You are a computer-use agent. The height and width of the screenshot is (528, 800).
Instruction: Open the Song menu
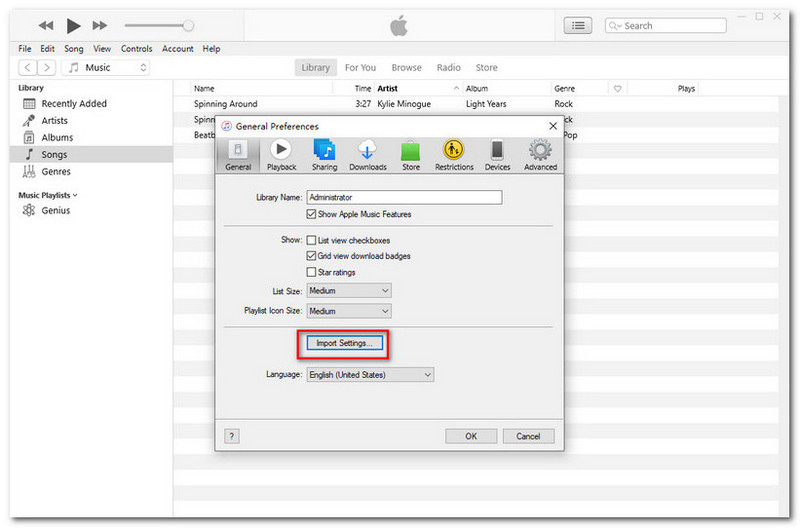pyautogui.click(x=73, y=48)
